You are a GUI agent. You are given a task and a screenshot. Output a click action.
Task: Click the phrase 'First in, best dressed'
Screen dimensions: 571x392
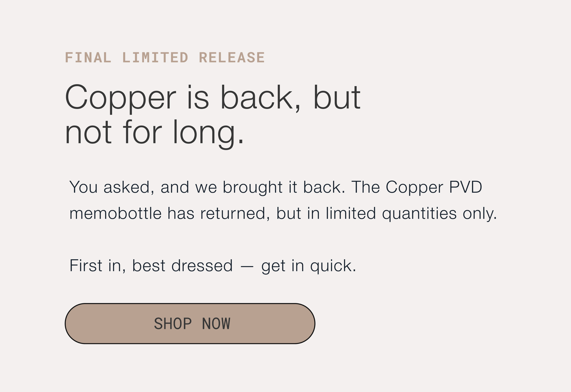point(151,265)
